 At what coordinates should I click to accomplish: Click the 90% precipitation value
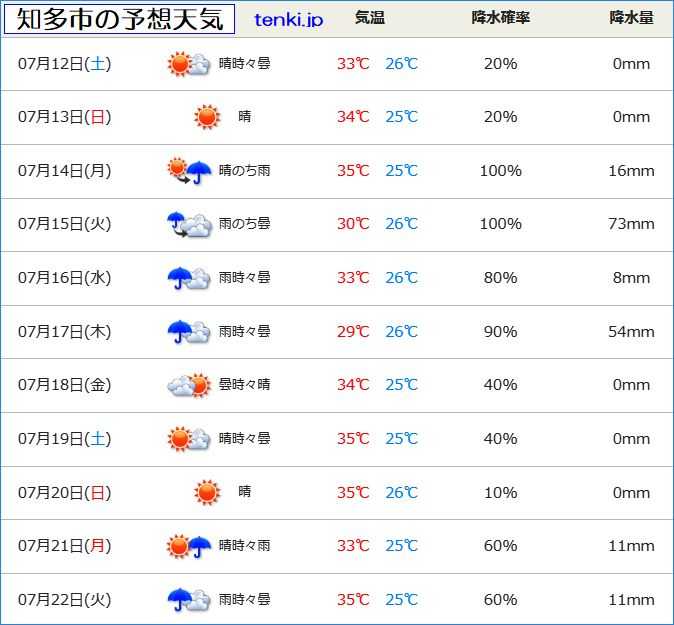[x=501, y=332]
